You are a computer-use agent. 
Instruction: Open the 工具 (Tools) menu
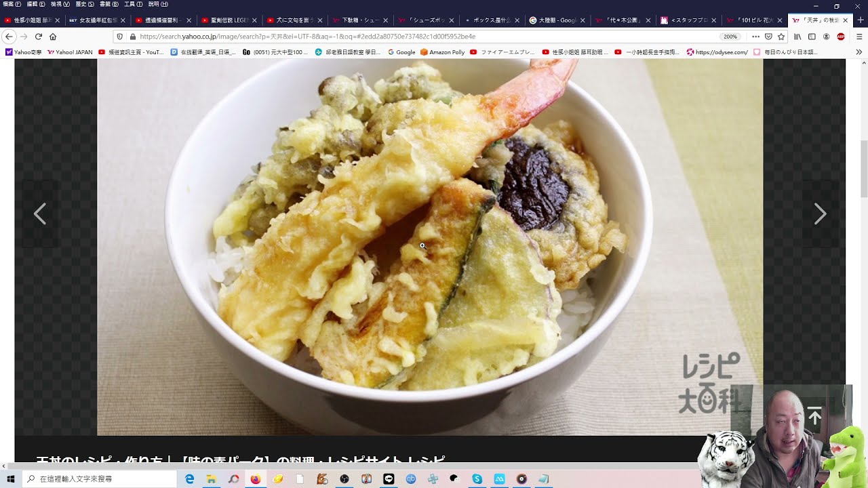click(x=133, y=4)
